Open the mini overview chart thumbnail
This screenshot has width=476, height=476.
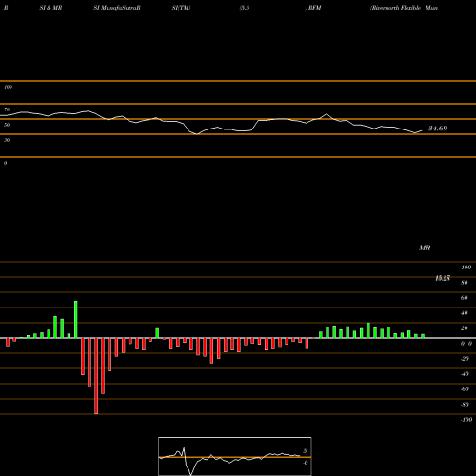tap(235, 456)
